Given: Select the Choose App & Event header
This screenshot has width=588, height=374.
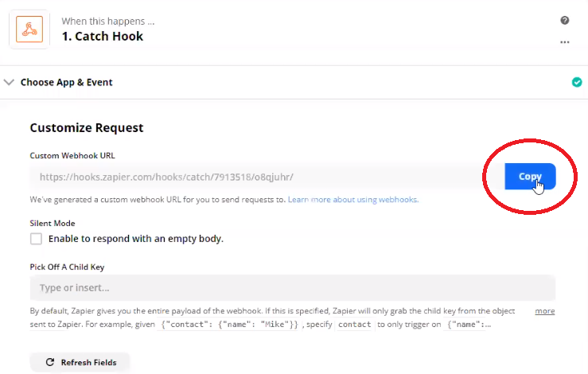Looking at the screenshot, I should click(x=66, y=82).
